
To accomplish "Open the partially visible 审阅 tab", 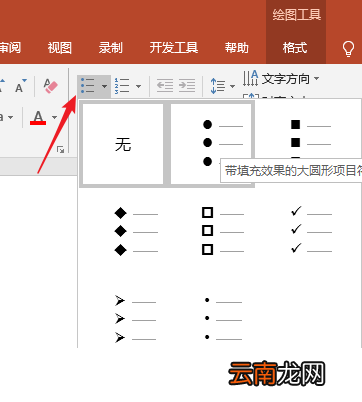I will [10, 48].
